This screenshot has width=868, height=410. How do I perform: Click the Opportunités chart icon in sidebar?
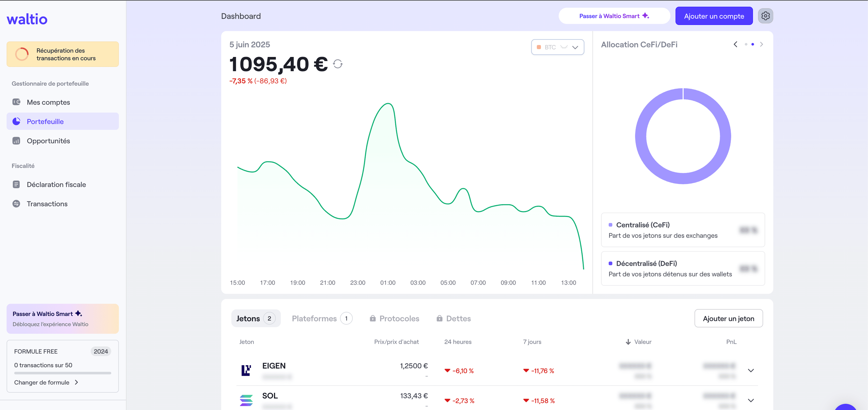[x=16, y=141]
